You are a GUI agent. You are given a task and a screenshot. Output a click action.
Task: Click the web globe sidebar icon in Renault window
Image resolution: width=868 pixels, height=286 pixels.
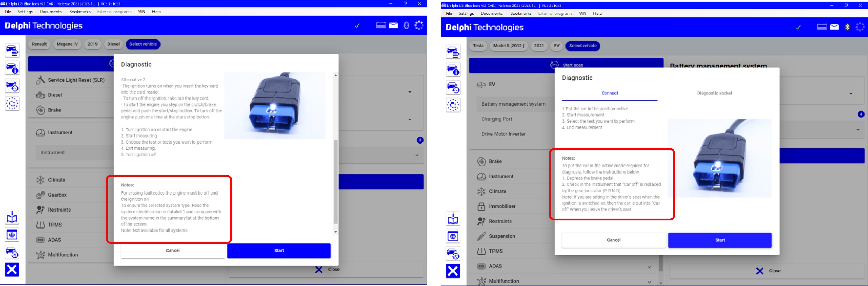click(x=12, y=235)
